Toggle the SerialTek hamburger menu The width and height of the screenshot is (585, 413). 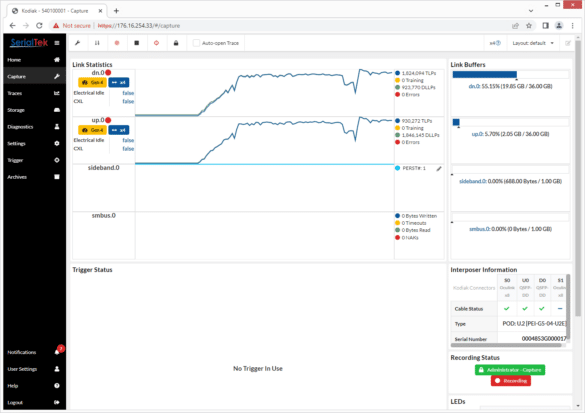click(x=57, y=43)
